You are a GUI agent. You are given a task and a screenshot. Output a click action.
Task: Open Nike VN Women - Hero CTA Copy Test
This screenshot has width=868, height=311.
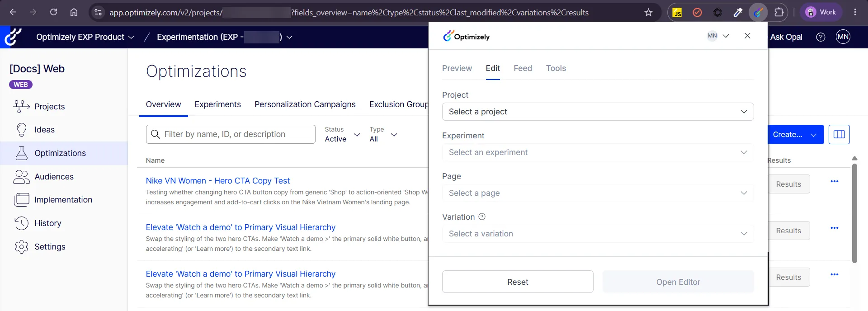[217, 181]
